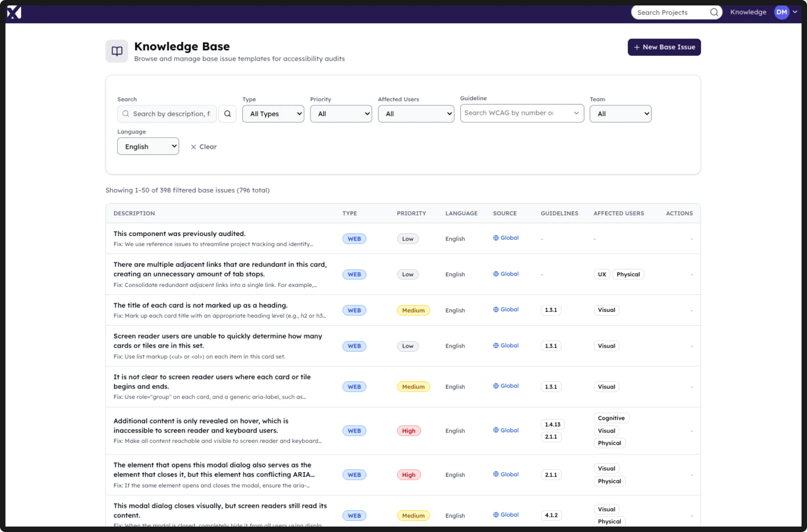Click Global source in card title heading row
Viewport: 807px width, 532px height.
[x=506, y=310]
